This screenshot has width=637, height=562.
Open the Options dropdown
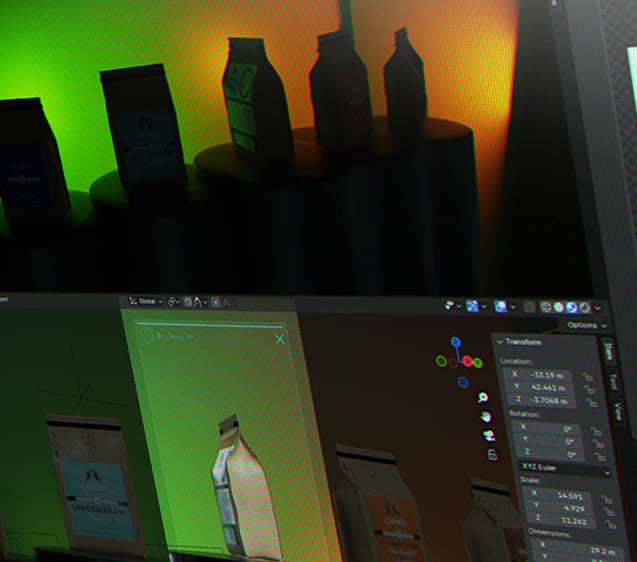[587, 325]
